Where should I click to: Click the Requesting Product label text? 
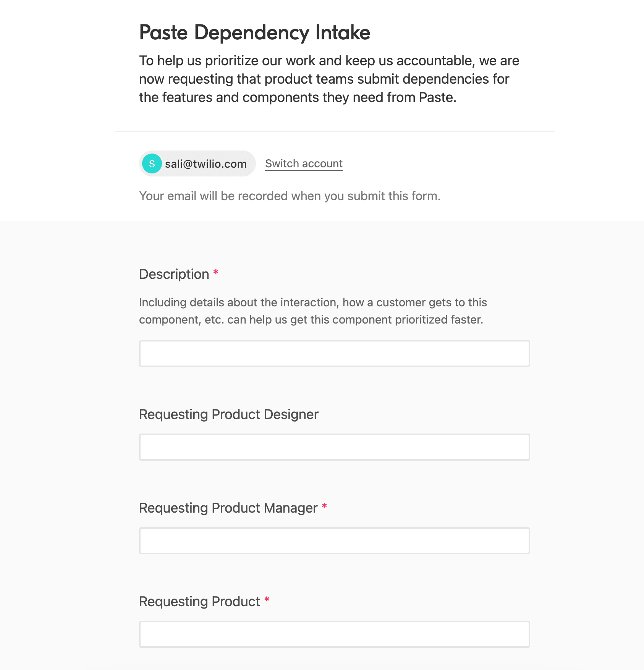[199, 602]
